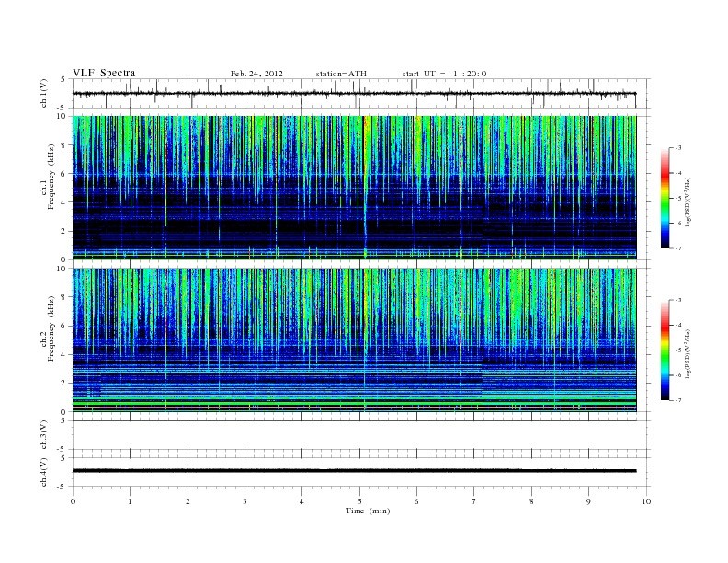728x563 pixels.
Task: Click inside the ch.2 spectrogram panel
Action: [354, 339]
